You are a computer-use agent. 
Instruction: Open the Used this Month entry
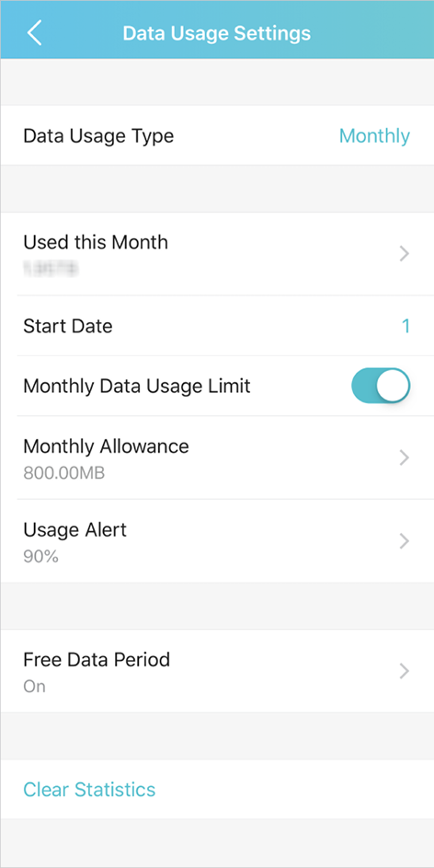coord(217,254)
